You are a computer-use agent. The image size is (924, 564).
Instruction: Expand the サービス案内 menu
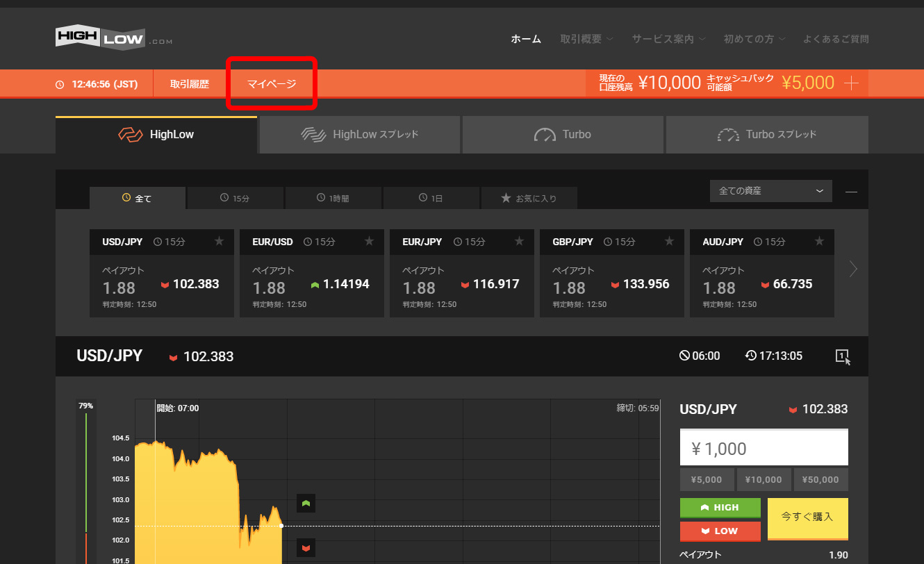[x=668, y=39]
